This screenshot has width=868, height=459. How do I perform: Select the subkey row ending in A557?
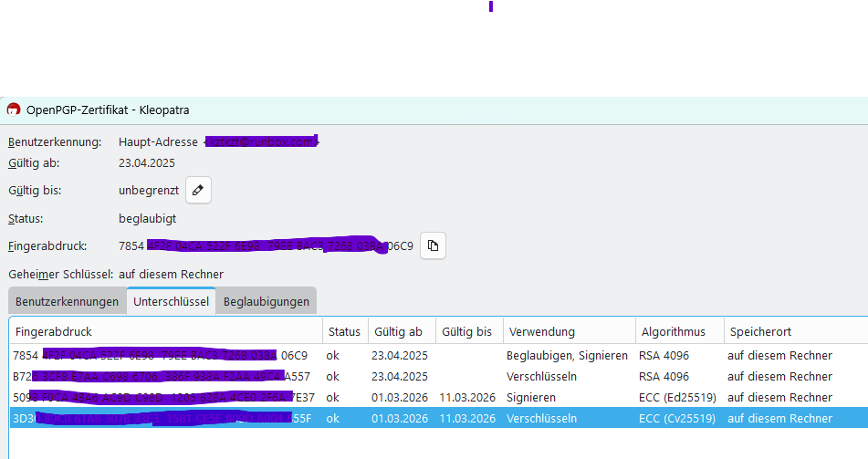439,377
